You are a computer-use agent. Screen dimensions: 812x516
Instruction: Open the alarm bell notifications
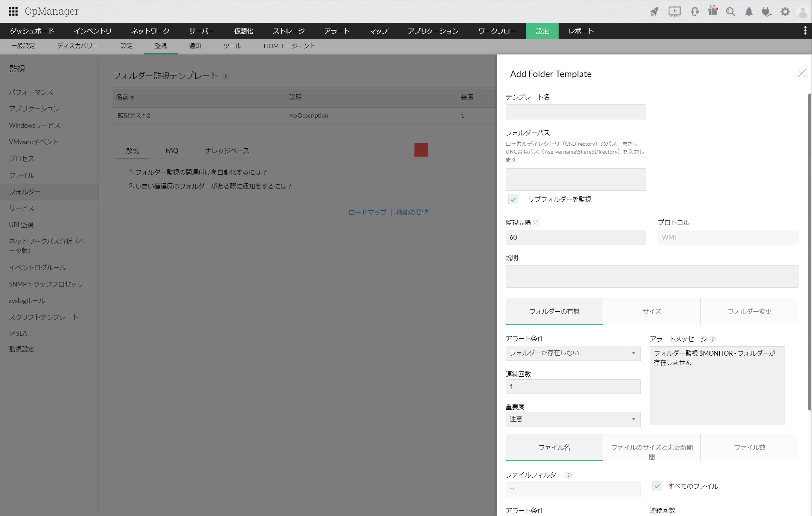pyautogui.click(x=749, y=12)
